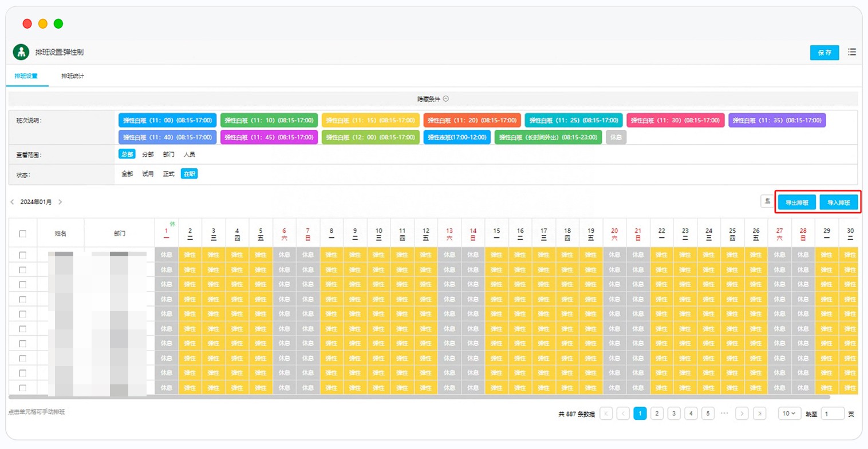Tick the checkbox of the third employee row
The image size is (868, 449).
(x=23, y=285)
